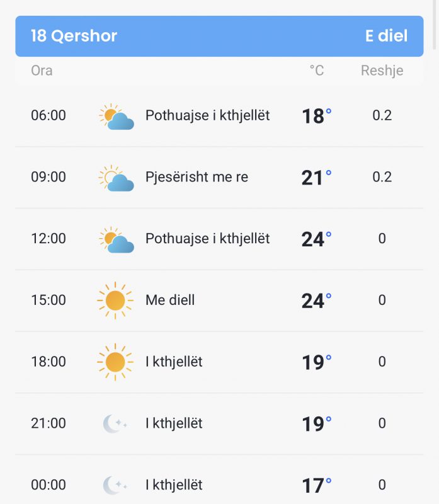Screen dimensions: 439x504
Task: Click 'Pjesërisht me re' forecast text
Action: 197,177
